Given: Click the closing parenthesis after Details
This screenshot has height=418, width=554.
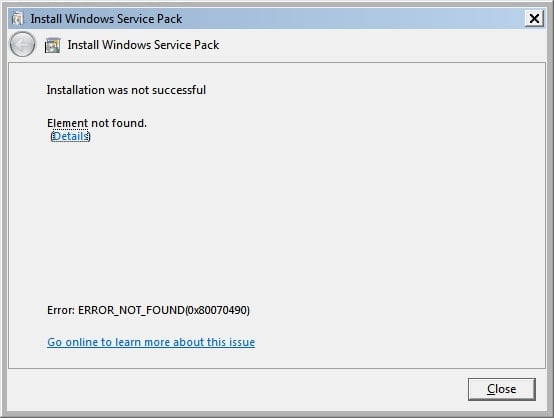Looking at the screenshot, I should 89,136.
